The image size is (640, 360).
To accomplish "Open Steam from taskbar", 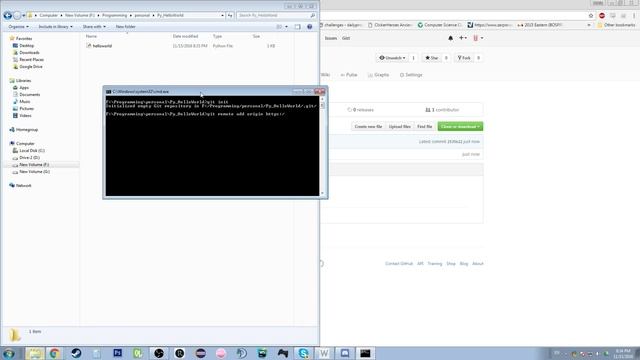I will [76, 353].
